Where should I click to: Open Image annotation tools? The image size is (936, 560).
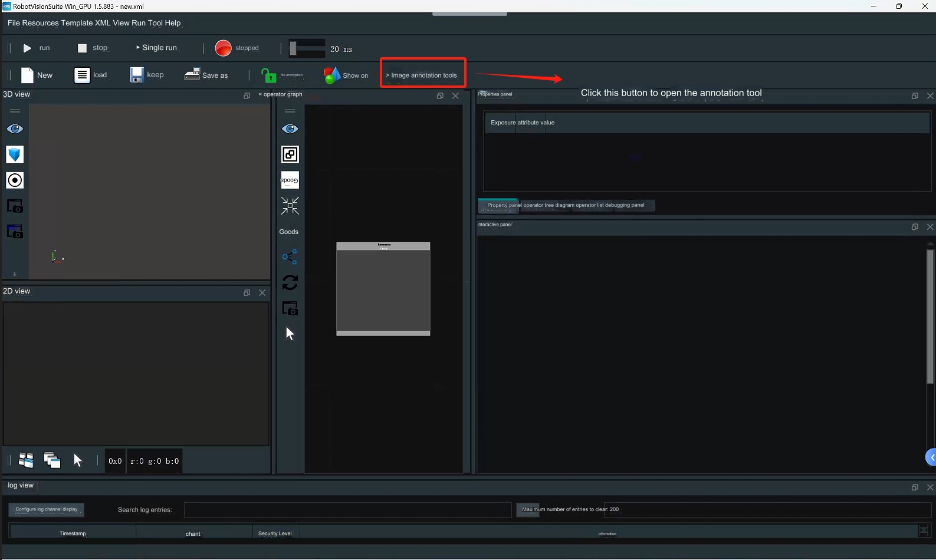click(423, 75)
